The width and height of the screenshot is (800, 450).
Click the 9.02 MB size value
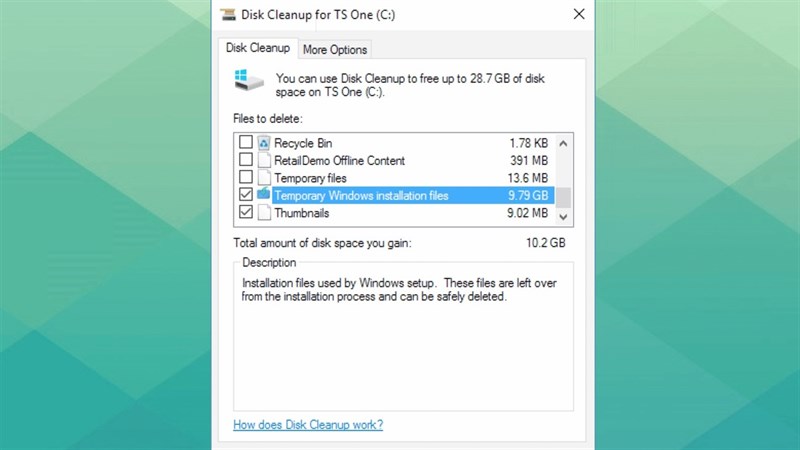[528, 213]
